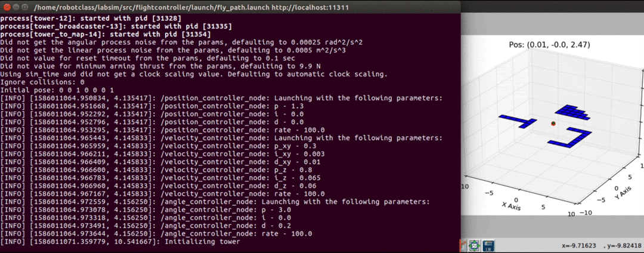The image size is (644, 253).
Task: Click the 'Initializing tower' log line
Action: point(120,242)
